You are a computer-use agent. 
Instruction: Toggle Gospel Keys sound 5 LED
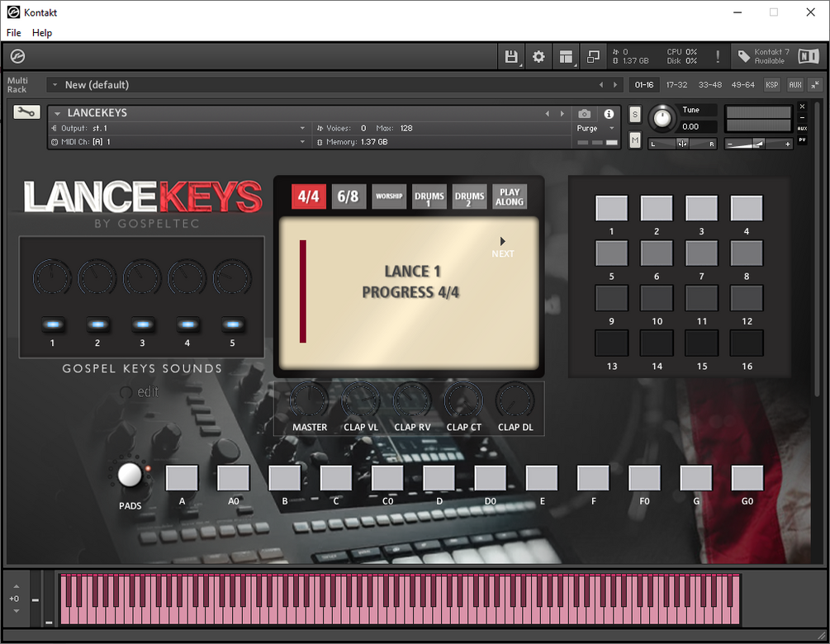pos(232,324)
